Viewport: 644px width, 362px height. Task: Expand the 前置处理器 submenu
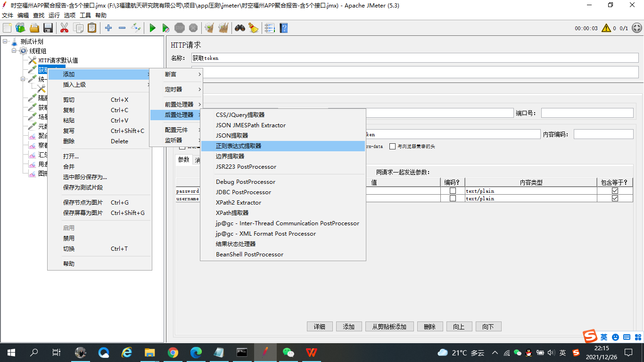pos(176,105)
